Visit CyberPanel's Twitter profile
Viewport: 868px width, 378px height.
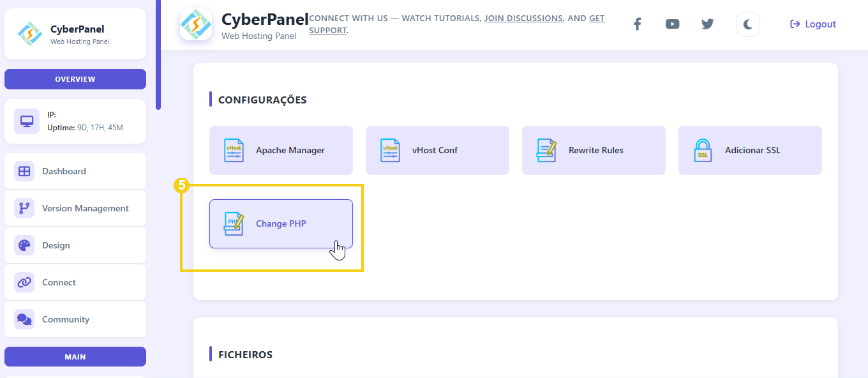[x=707, y=24]
